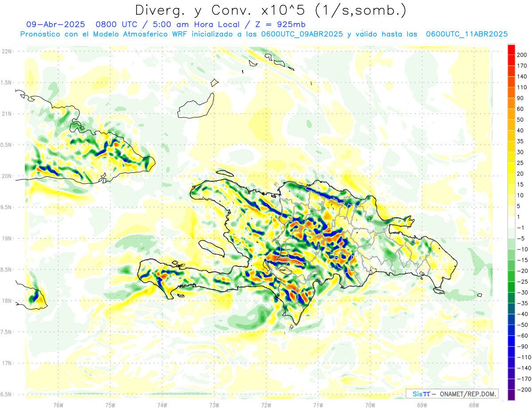Image resolution: width=532 pixels, height=411 pixels.
Task: Click the colorbar value -40
Action: [x=522, y=314]
